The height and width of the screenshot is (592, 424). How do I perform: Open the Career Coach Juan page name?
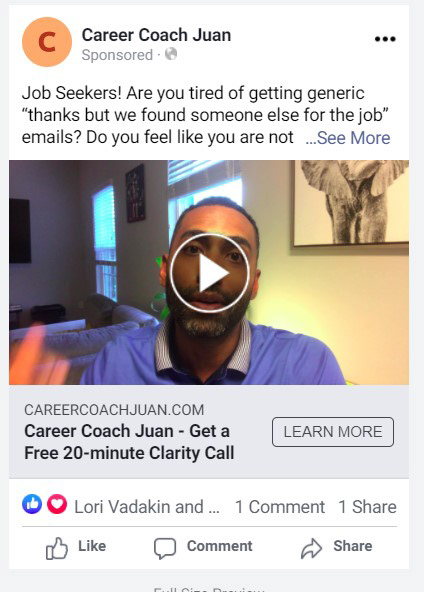(156, 35)
